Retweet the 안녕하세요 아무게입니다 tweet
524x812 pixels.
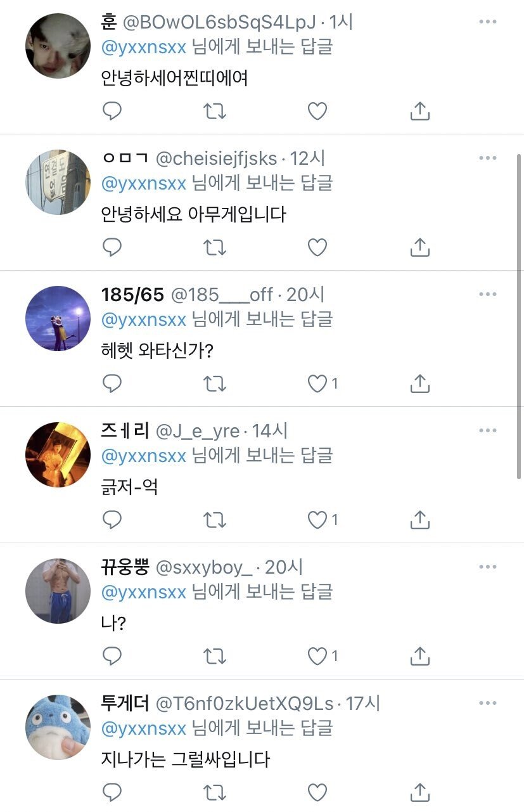[215, 248]
